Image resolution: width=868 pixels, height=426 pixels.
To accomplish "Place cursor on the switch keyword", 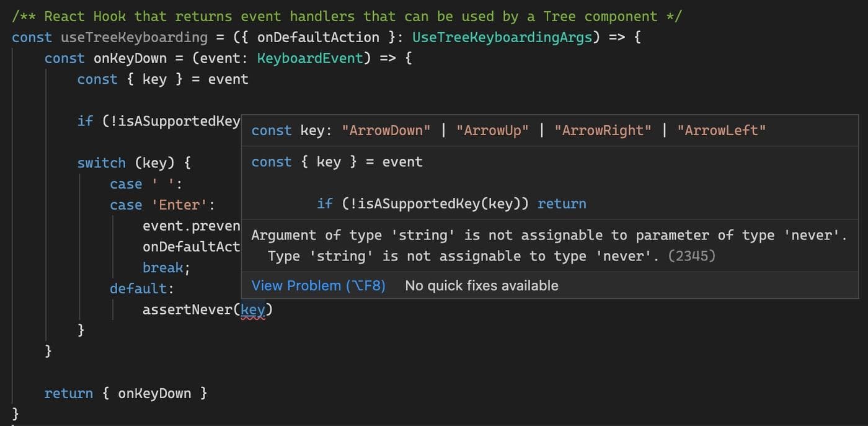I will pos(101,162).
